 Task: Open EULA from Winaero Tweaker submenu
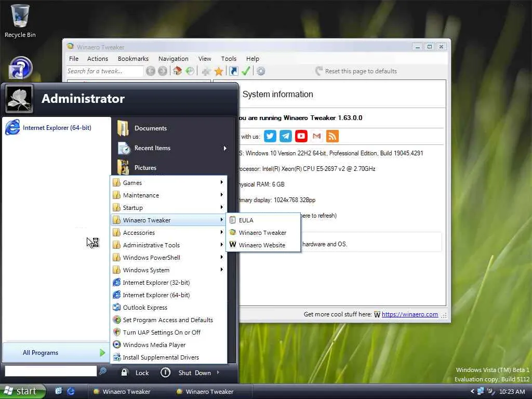tap(263, 220)
